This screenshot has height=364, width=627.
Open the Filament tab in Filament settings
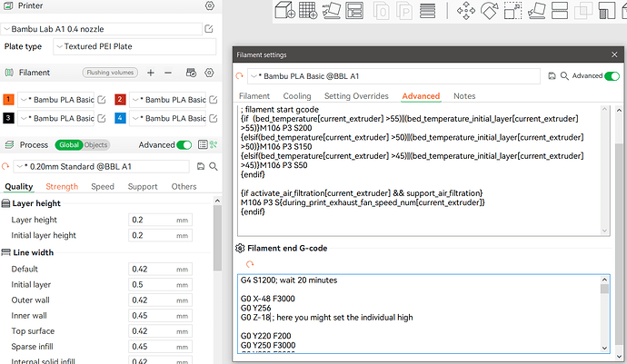click(254, 96)
